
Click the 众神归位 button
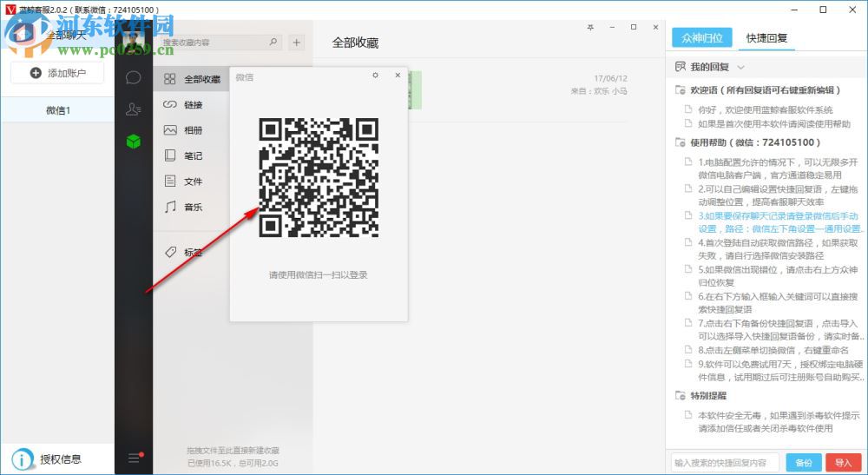[x=702, y=38]
